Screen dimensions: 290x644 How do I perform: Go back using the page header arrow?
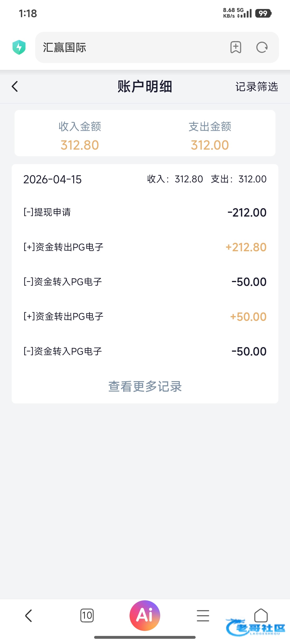tap(15, 86)
